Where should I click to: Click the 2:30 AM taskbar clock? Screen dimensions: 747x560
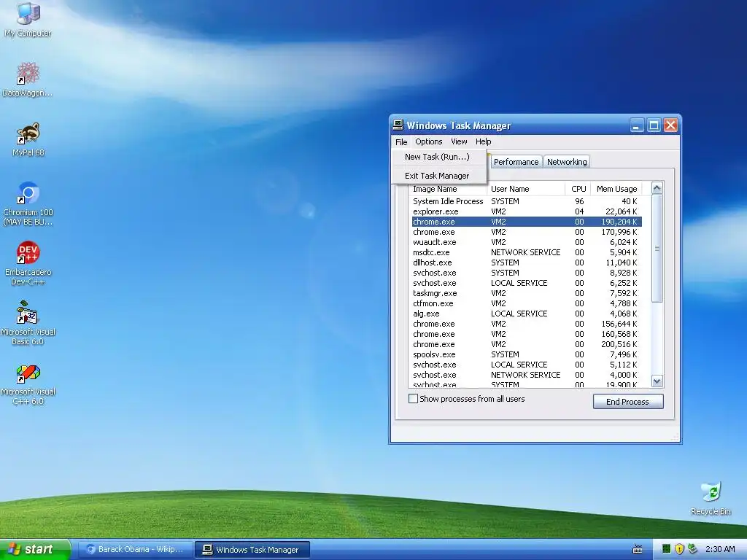click(x=720, y=549)
